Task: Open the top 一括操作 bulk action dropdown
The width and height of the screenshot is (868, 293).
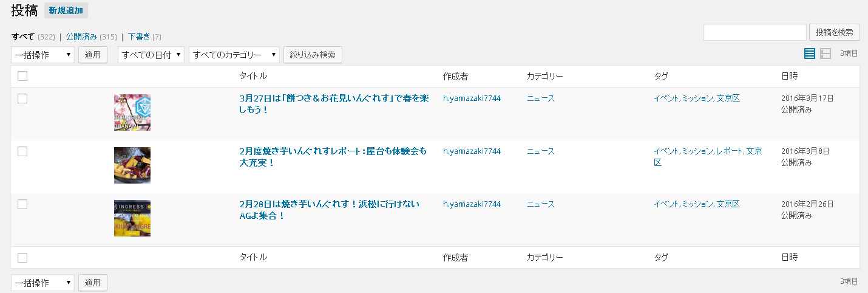Action: 42,55
